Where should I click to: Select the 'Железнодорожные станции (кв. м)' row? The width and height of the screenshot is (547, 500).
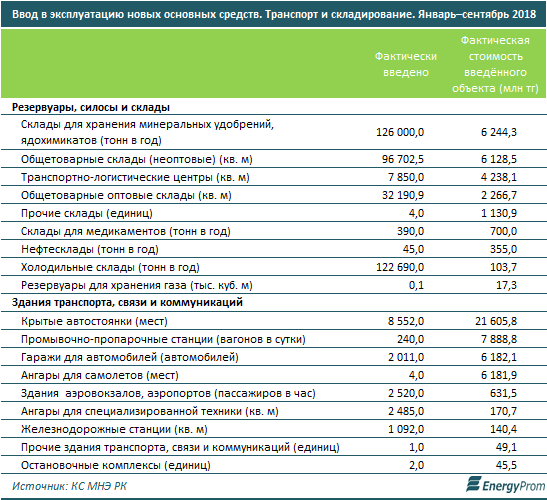(x=274, y=429)
